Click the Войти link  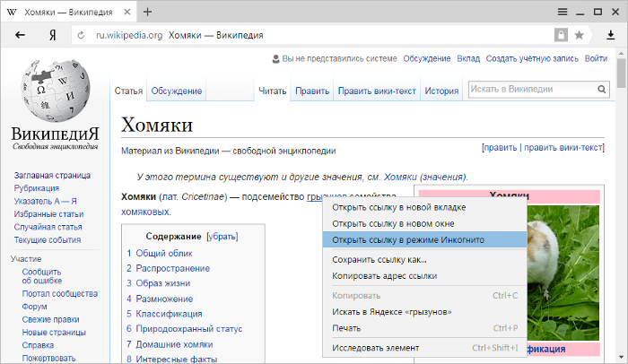click(596, 58)
